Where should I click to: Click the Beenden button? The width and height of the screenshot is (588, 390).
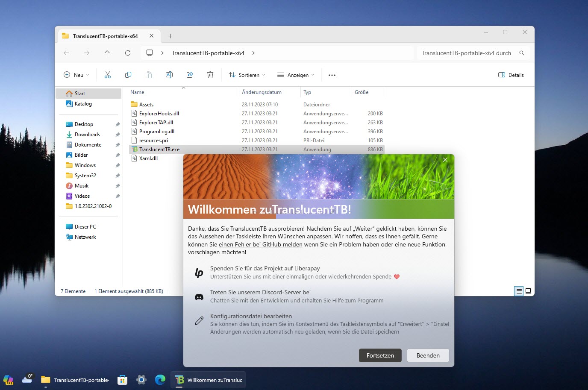(x=428, y=355)
